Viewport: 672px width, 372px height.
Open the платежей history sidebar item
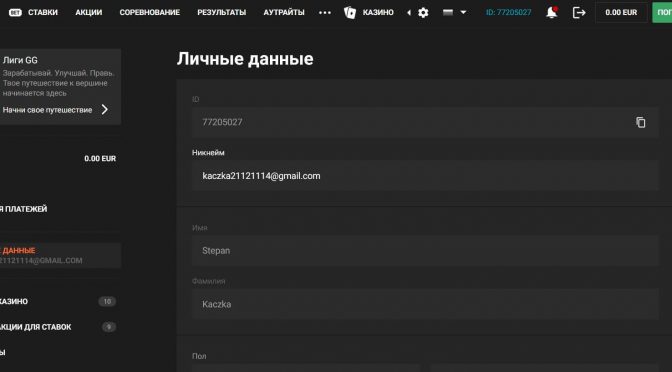point(24,209)
